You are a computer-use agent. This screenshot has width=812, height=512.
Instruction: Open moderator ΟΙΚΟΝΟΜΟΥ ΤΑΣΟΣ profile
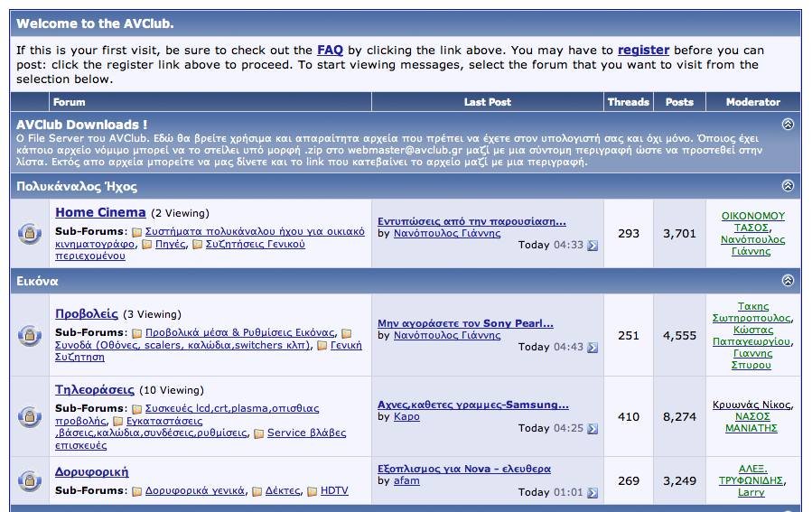coord(753,221)
